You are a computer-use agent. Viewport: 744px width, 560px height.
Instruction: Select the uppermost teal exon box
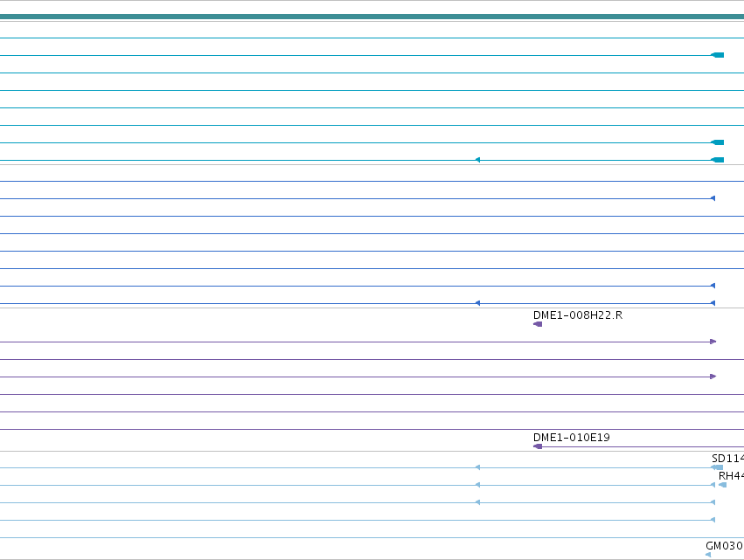(718, 56)
